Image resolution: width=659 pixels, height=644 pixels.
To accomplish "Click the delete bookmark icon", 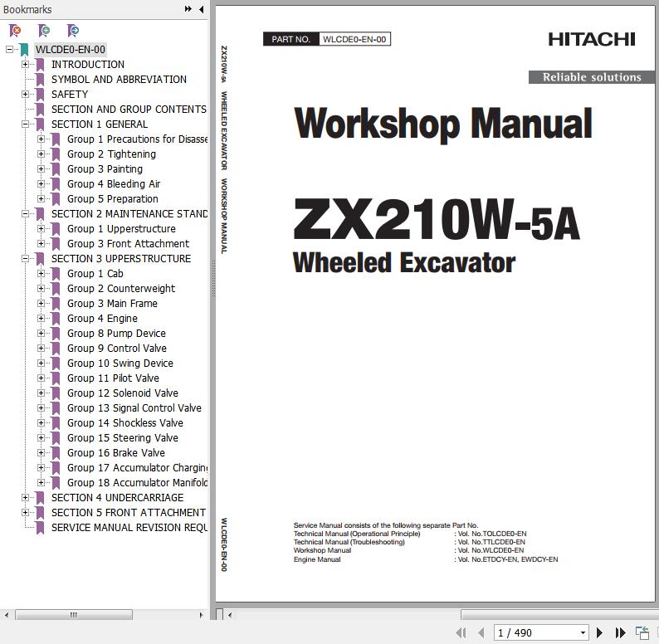I will tap(15, 30).
